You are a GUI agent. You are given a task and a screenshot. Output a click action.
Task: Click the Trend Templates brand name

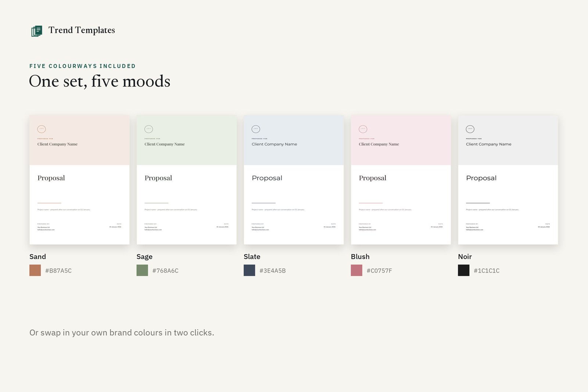click(82, 30)
